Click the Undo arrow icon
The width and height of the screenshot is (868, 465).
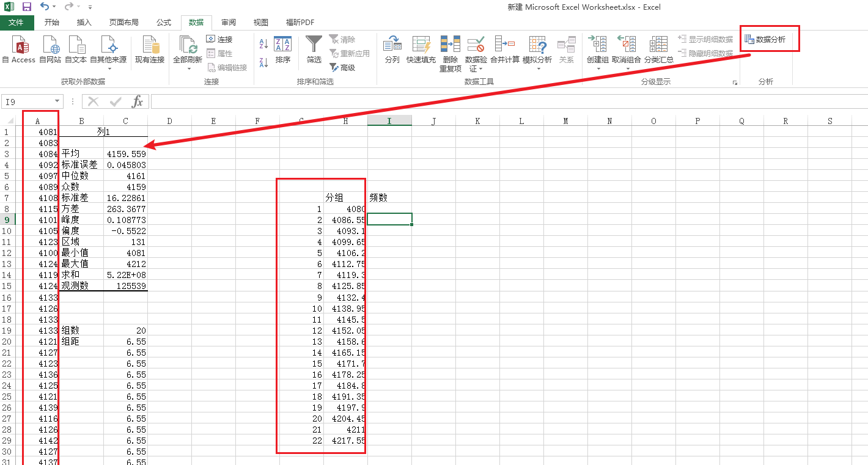click(x=45, y=7)
